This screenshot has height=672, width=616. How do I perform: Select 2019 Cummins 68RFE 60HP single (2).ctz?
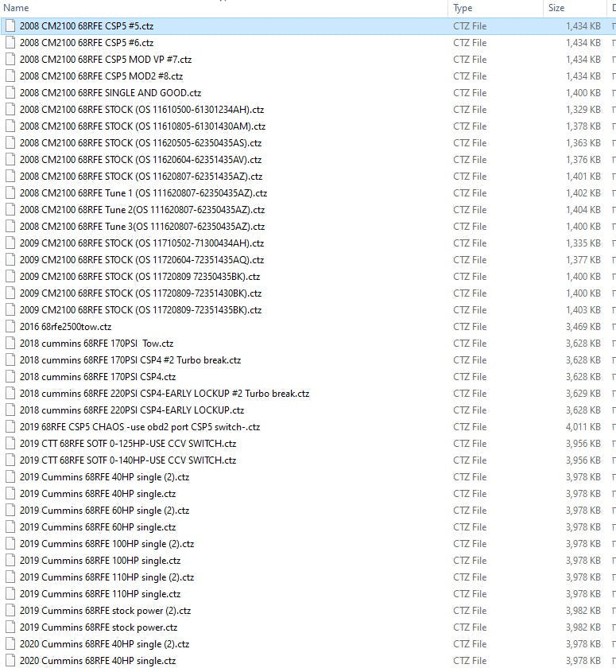pos(104,511)
